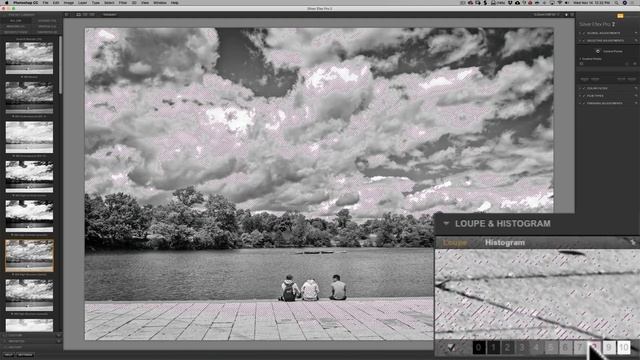
Task: Reset Color Filter with its reset icon
Action: [x=636, y=88]
